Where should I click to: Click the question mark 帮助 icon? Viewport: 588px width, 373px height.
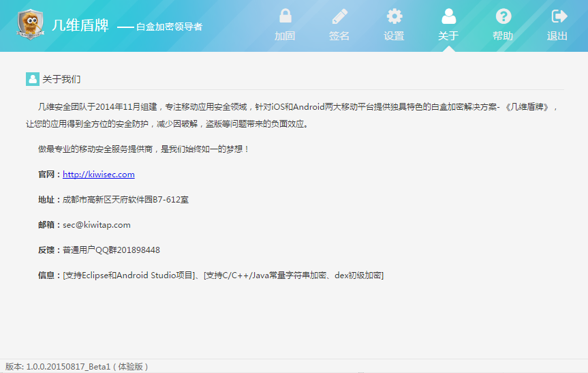[x=504, y=16]
